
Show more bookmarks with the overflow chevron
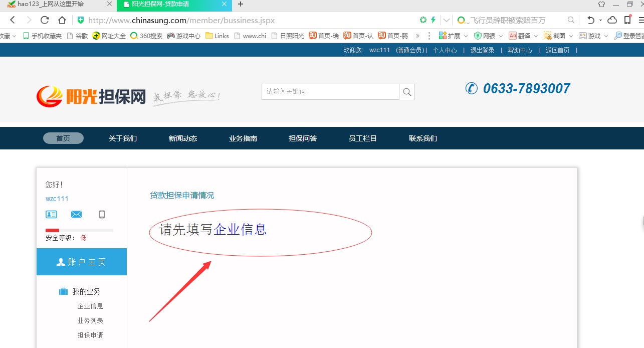pyautogui.click(x=417, y=36)
